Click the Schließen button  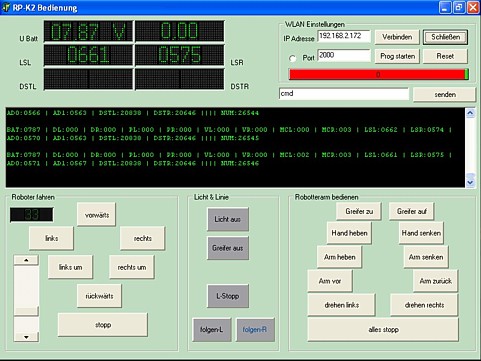(x=445, y=37)
